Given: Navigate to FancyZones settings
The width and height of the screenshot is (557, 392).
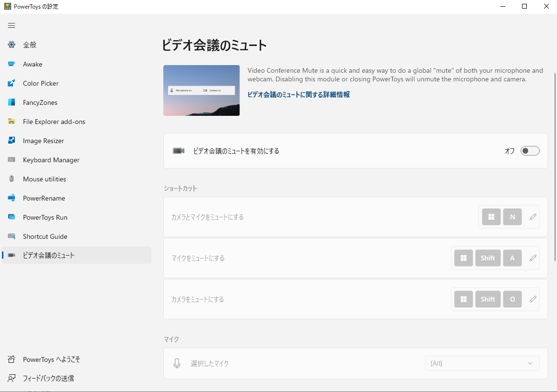Looking at the screenshot, I should (76, 102).
